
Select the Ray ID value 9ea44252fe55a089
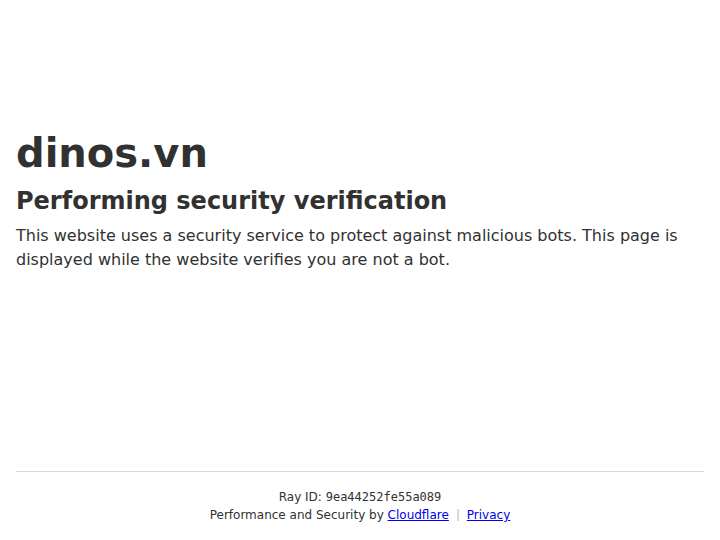(383, 497)
